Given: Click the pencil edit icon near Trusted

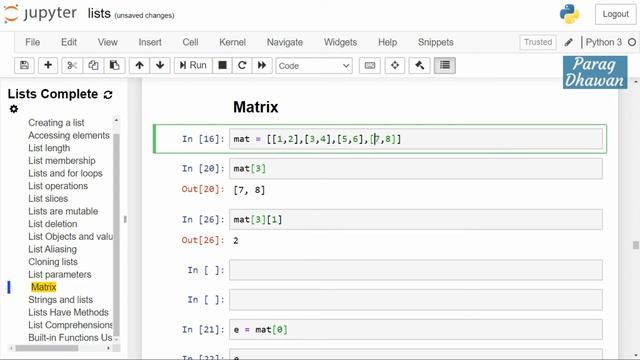Looking at the screenshot, I should 569,42.
